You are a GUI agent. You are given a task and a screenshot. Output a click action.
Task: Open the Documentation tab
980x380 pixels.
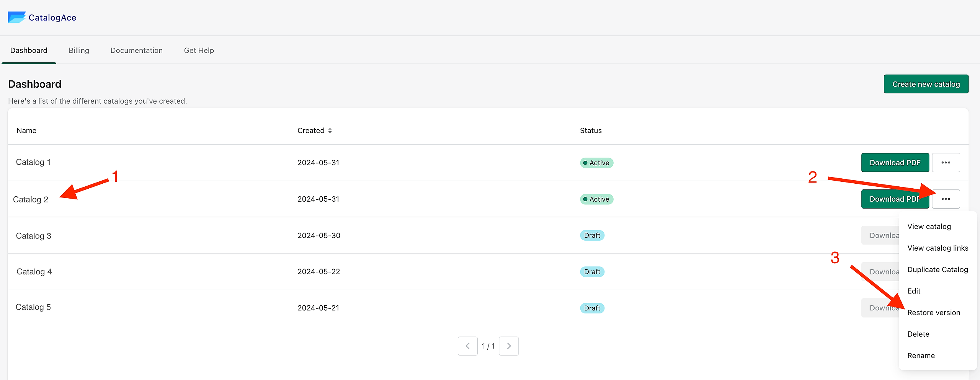coord(137,51)
